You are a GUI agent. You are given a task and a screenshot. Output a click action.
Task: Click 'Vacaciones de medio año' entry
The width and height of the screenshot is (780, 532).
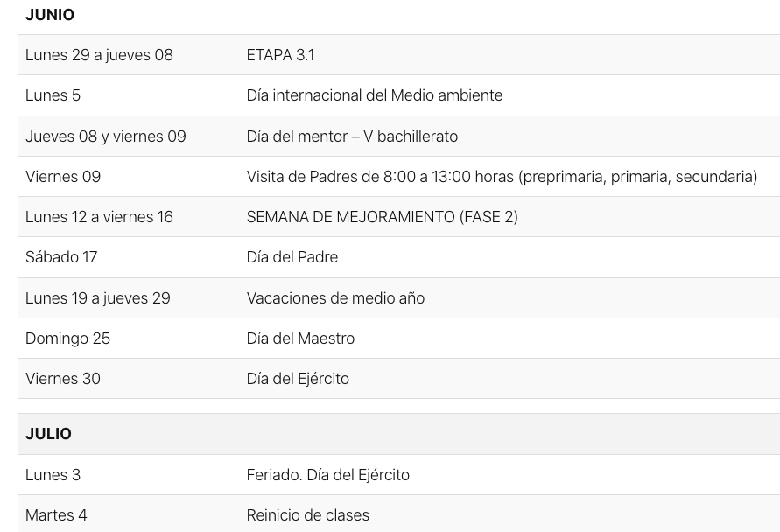coord(335,298)
